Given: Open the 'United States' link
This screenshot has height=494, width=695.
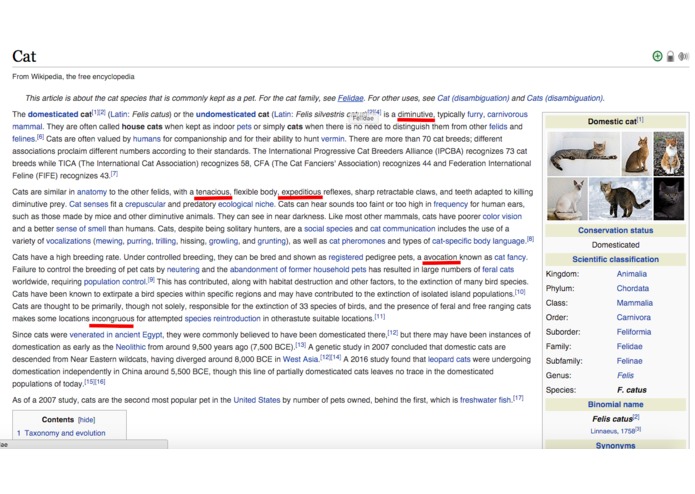Looking at the screenshot, I should click(257, 400).
